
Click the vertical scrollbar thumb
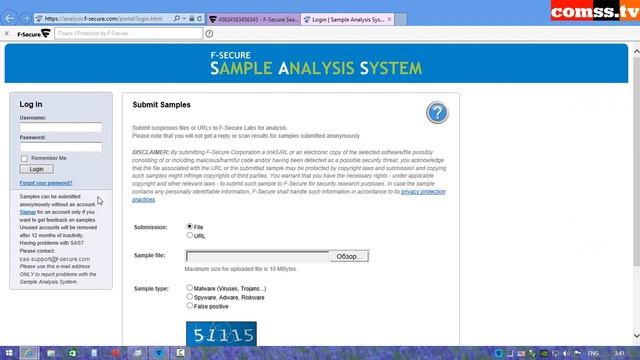point(636,161)
